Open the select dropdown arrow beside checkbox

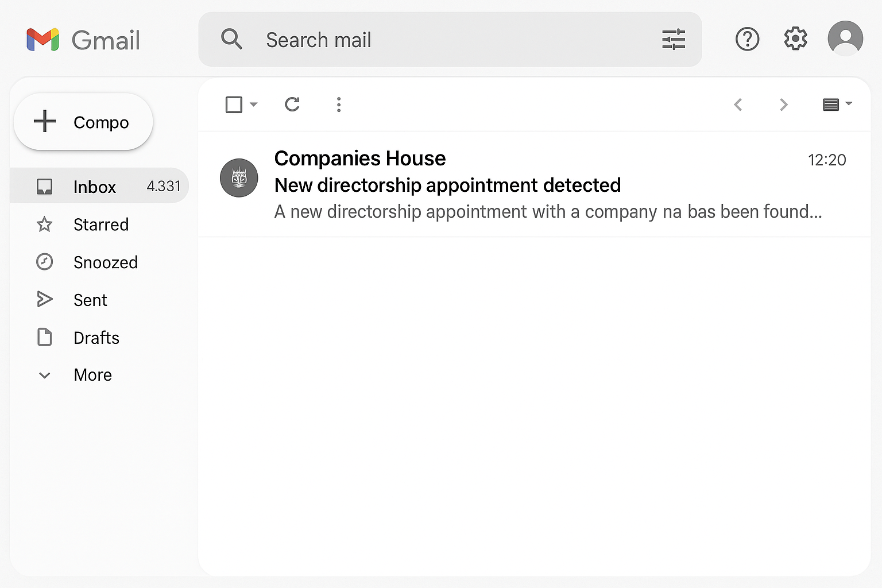click(253, 105)
